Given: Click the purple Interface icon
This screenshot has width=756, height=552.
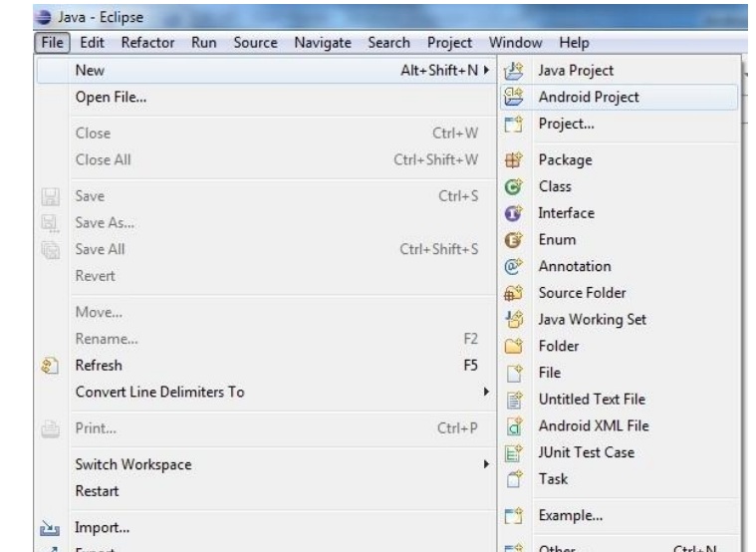Looking at the screenshot, I should [513, 213].
